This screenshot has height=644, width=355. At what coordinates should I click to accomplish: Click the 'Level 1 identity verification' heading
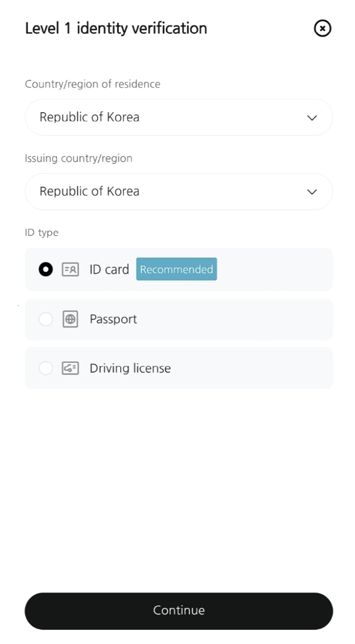[x=116, y=28]
